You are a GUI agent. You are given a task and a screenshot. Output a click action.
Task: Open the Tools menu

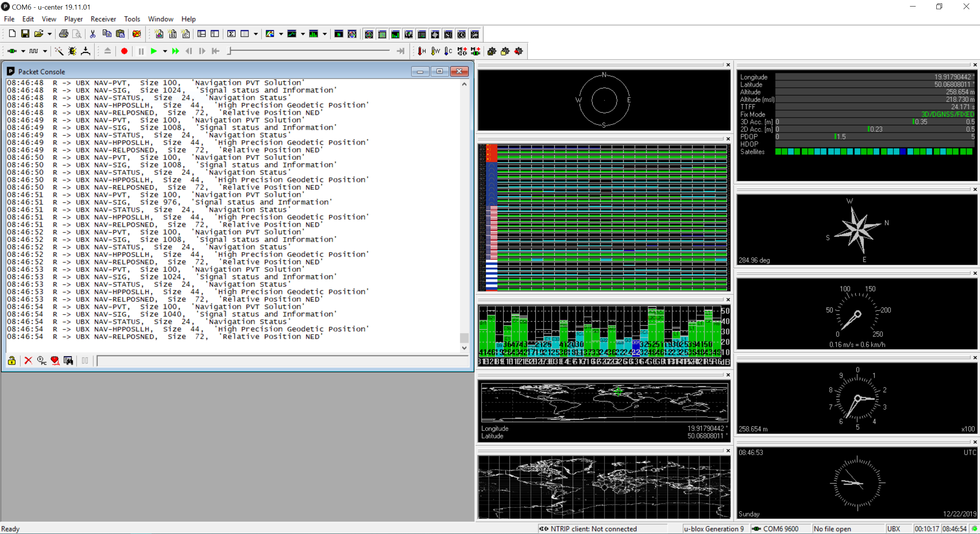coord(132,19)
